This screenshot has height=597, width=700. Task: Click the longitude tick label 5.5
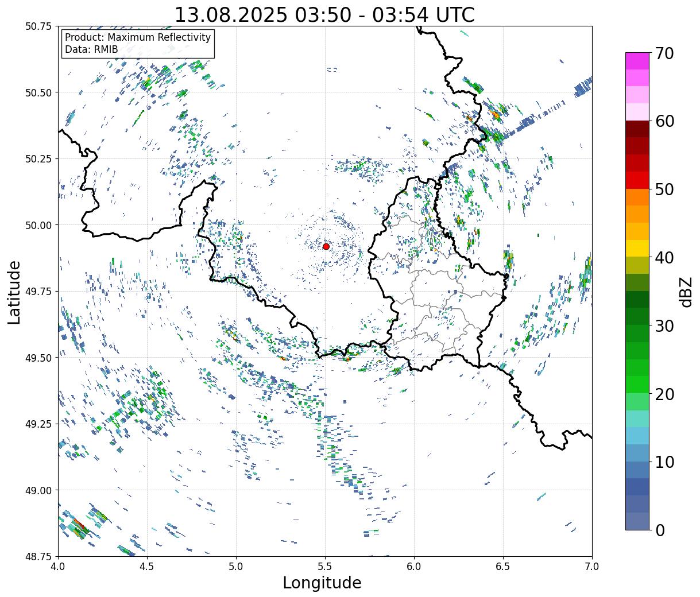coord(325,566)
